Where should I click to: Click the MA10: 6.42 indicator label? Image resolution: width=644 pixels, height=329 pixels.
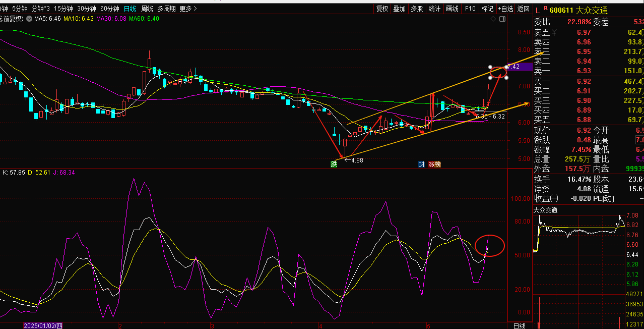[79, 19]
